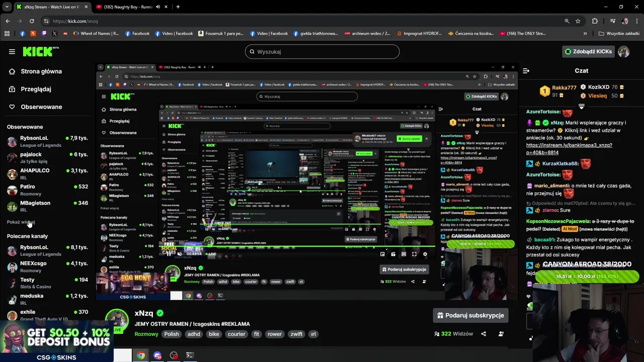This screenshot has width=644, height=362.
Task: Bookmark this page with the star icon
Action: [578, 21]
